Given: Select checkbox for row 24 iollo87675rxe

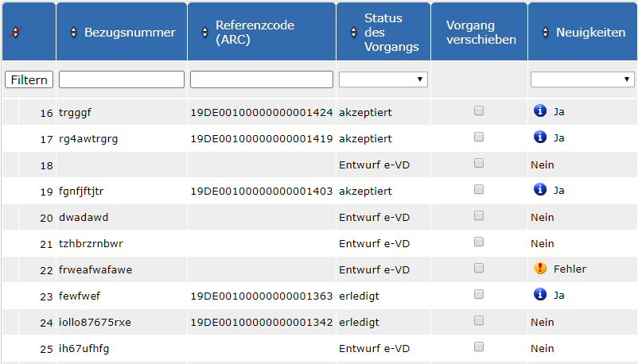Looking at the screenshot, I should [479, 320].
